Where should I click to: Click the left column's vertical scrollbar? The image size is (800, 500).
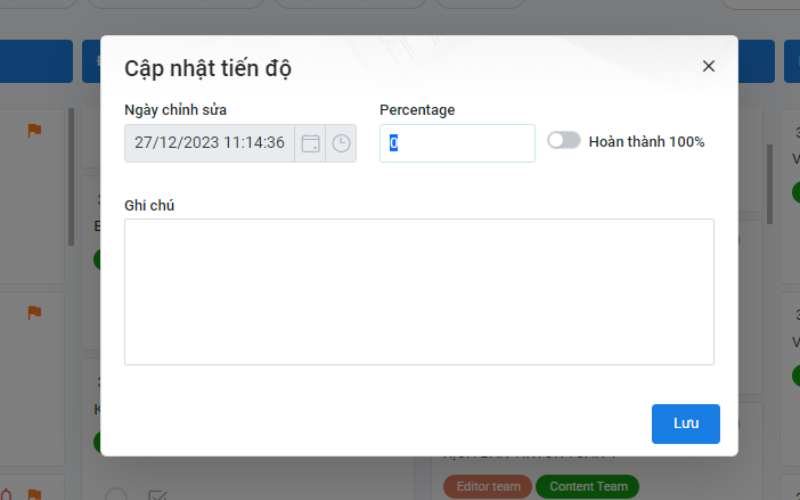(71, 177)
